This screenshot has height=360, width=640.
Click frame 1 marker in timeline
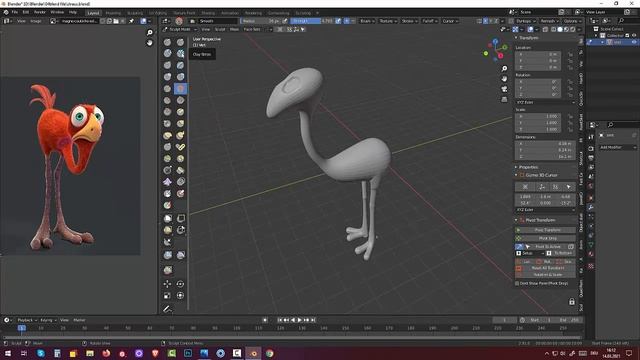pyautogui.click(x=22, y=328)
